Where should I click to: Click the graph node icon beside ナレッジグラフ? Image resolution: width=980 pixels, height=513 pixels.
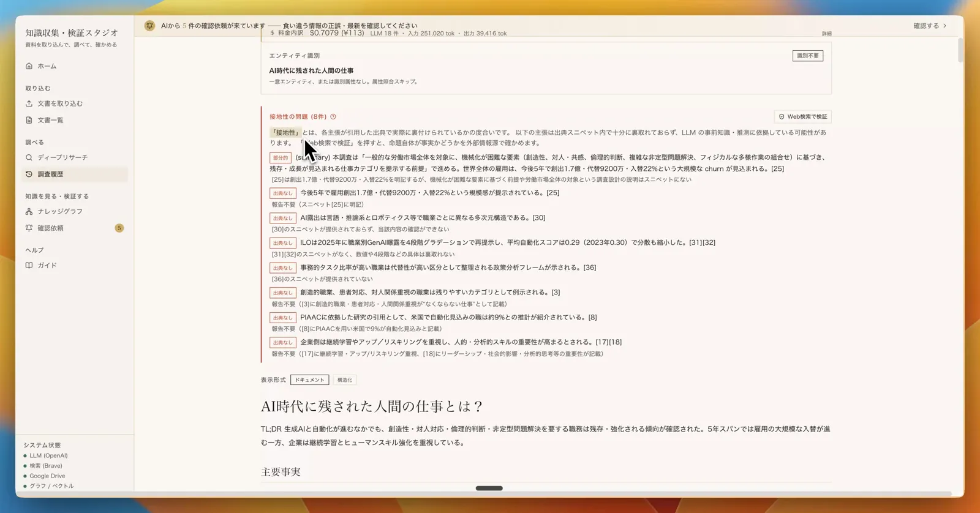(29, 211)
